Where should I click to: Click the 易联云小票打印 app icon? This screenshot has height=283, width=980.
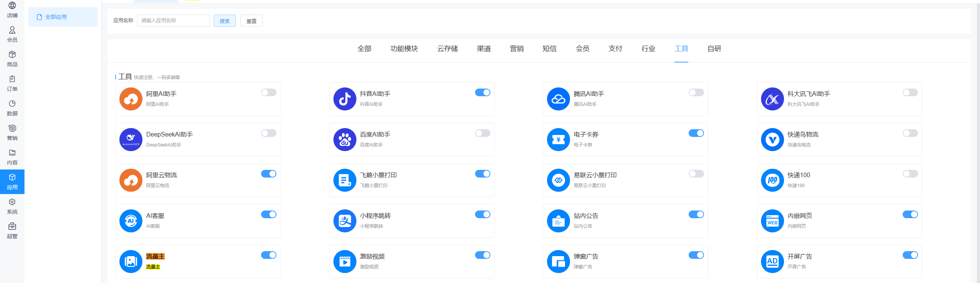559,180
